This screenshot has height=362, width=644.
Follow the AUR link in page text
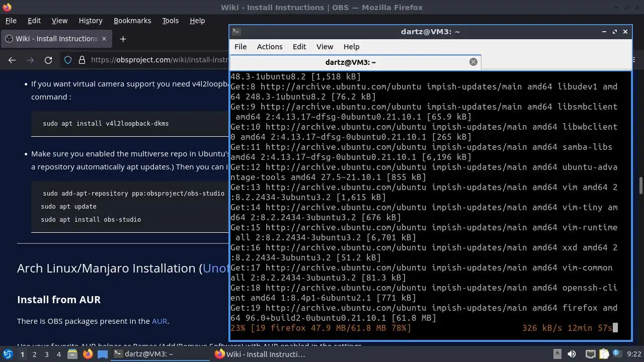click(159, 321)
